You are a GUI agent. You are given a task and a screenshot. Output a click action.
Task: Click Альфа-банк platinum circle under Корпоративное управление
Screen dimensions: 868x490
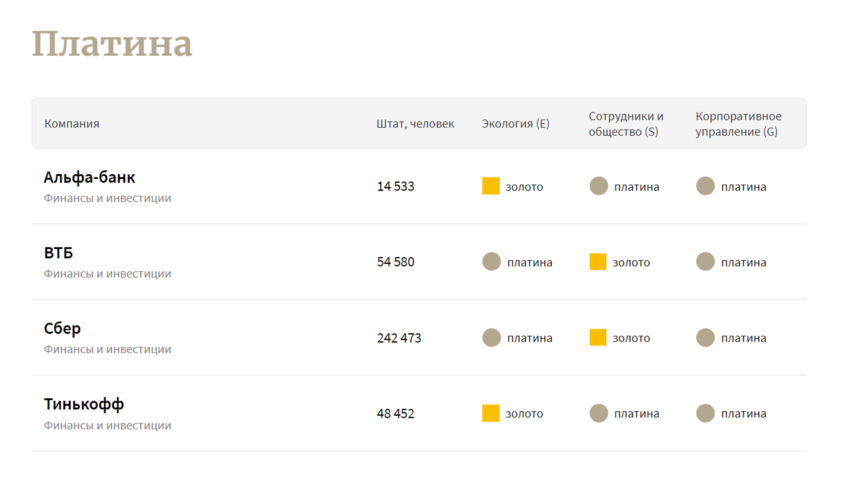(x=705, y=186)
